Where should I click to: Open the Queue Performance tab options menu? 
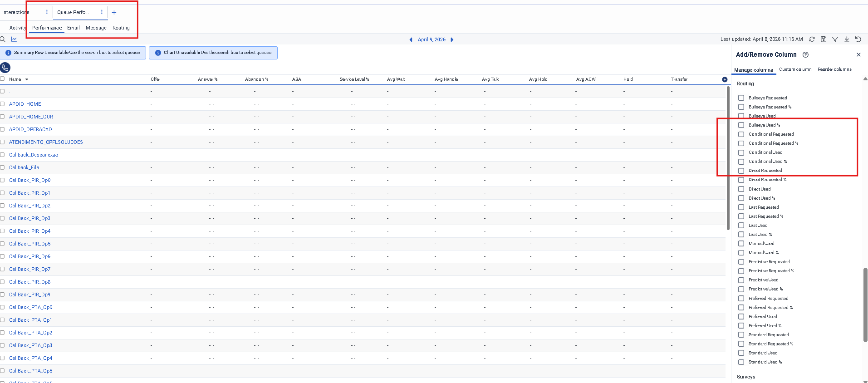(x=102, y=12)
